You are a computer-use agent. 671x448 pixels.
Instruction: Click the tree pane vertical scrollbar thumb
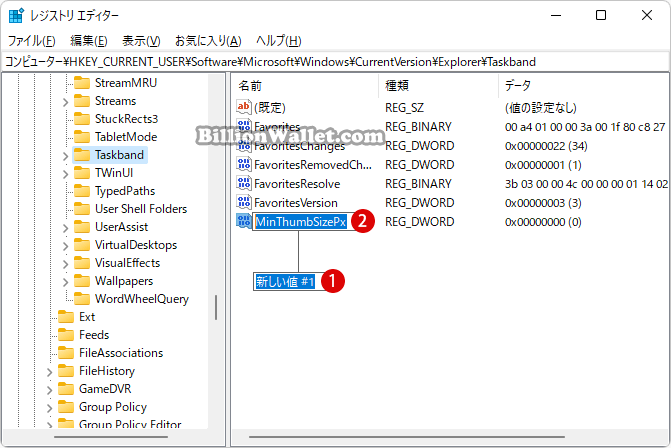coord(216,307)
